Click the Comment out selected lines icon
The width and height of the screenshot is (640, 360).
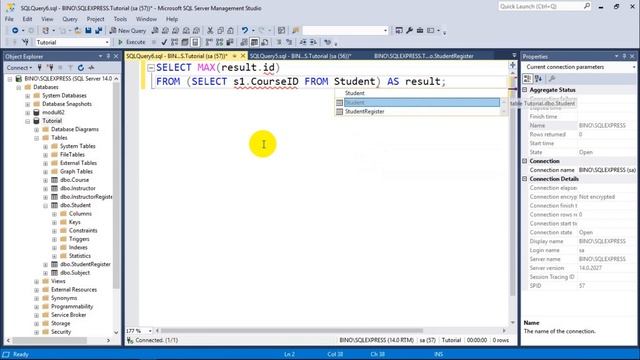click(279, 42)
